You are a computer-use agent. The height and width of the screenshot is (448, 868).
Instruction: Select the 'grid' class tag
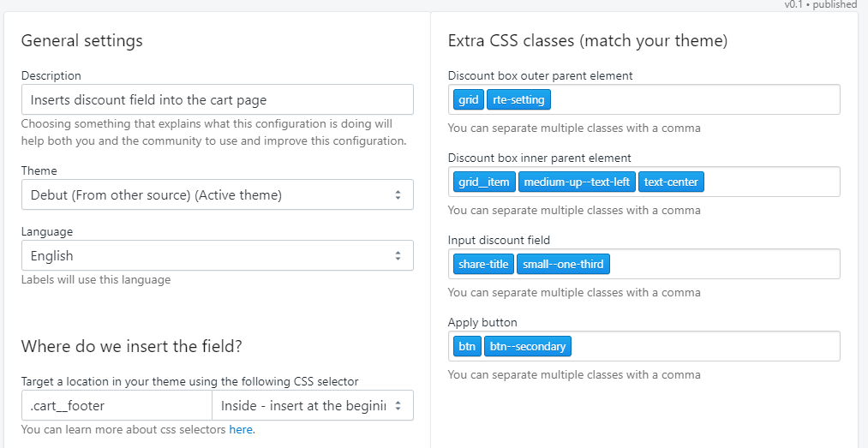[469, 100]
